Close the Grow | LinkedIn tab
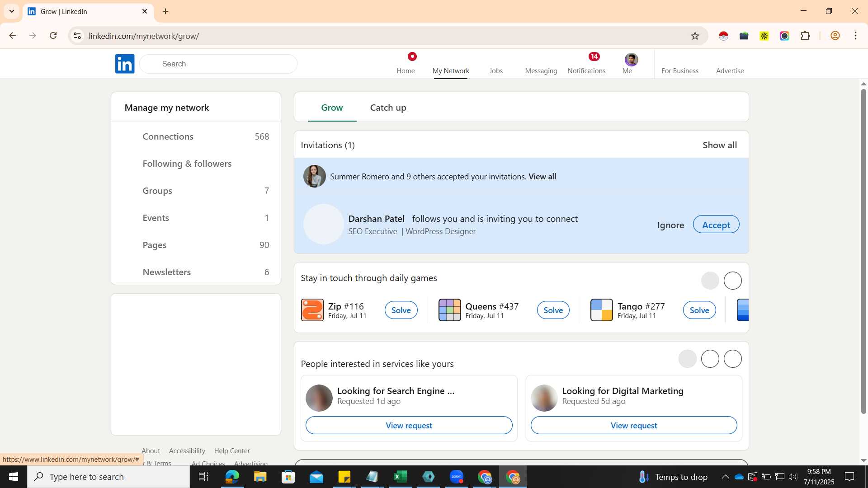 (x=145, y=11)
